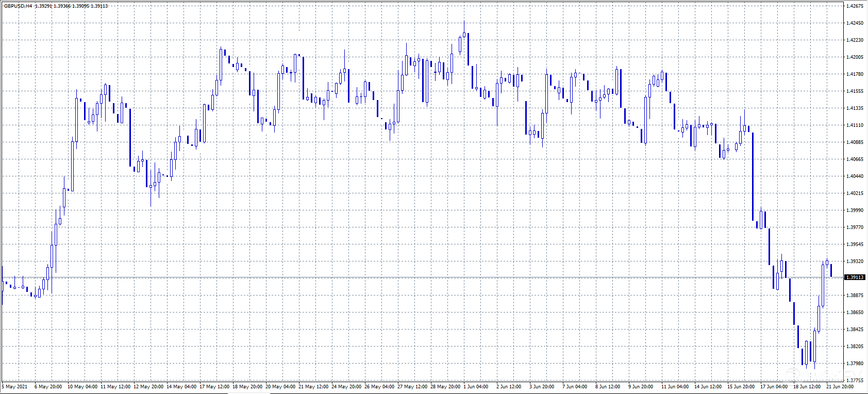Click the GBPUSD,H4 chart title label
Viewport: 868px width, 394px height.
click(x=18, y=6)
